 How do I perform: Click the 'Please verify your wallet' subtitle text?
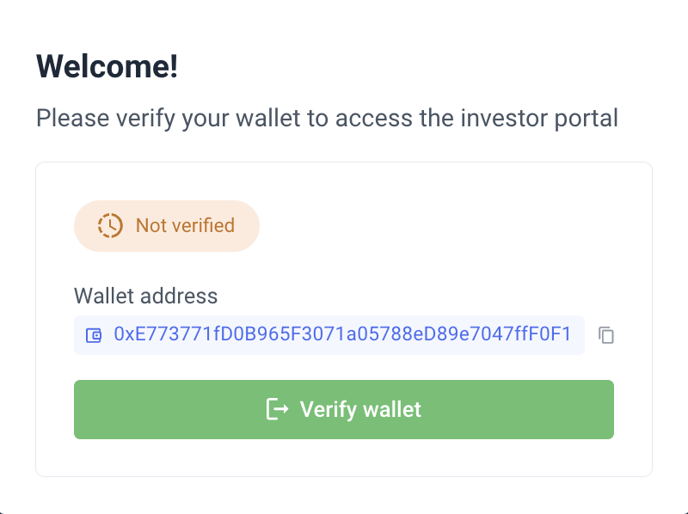click(327, 118)
